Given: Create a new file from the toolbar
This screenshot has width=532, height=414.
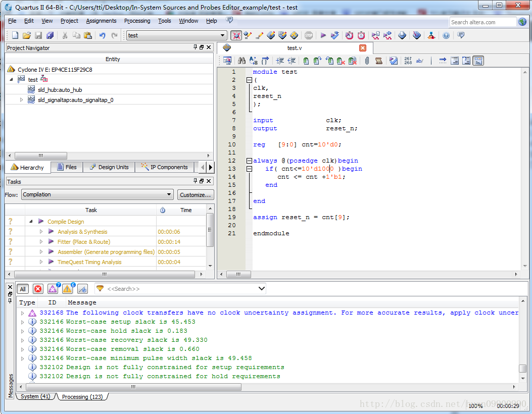Looking at the screenshot, I should (x=15, y=35).
